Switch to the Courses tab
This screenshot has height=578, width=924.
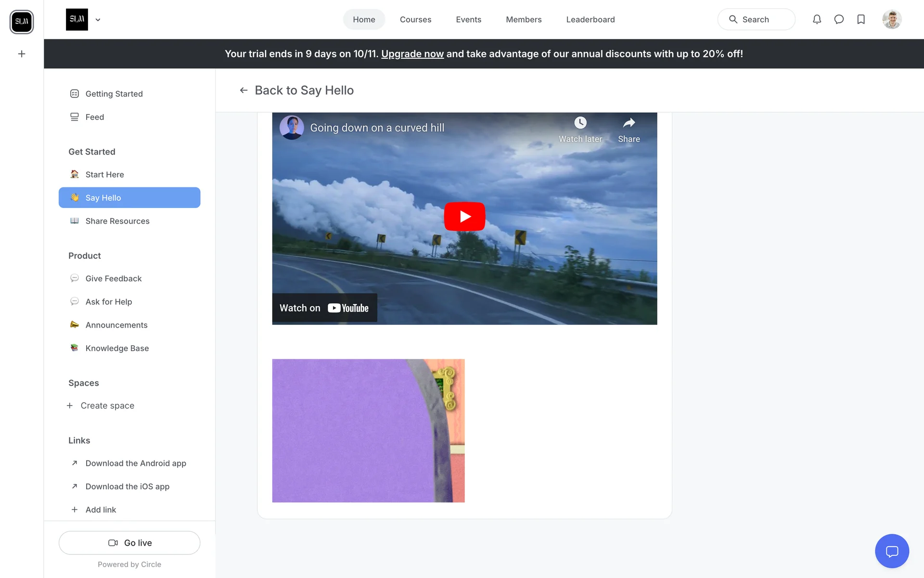415,19
